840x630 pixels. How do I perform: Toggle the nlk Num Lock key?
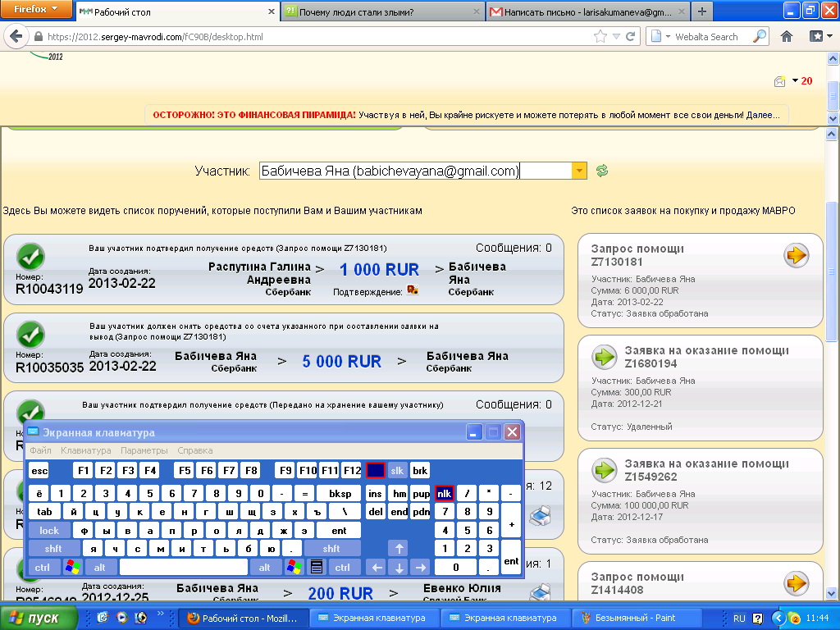(x=444, y=493)
